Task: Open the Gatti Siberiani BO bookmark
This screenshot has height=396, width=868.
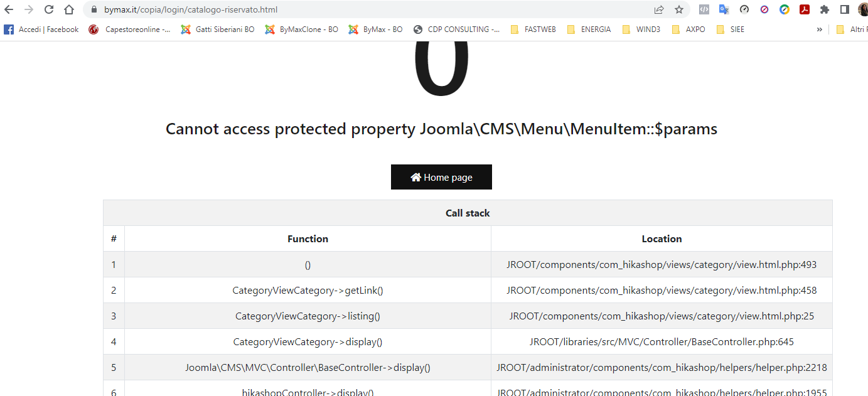Action: 218,29
